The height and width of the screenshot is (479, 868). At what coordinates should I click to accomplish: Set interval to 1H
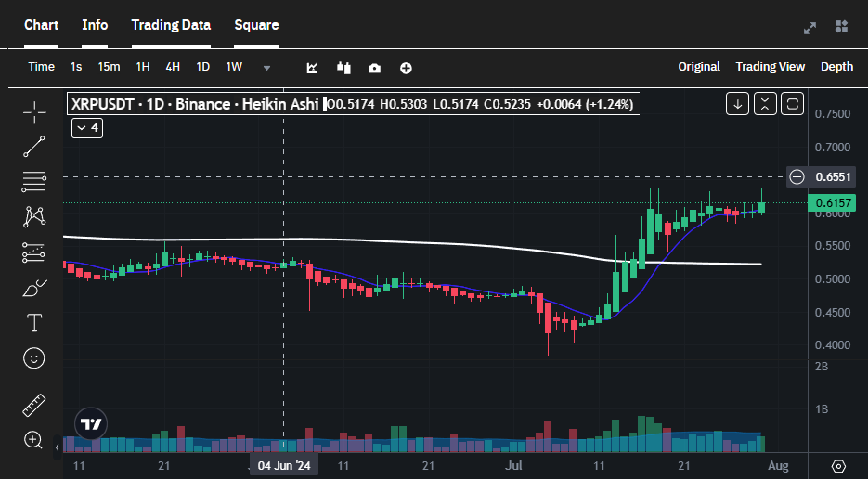143,67
